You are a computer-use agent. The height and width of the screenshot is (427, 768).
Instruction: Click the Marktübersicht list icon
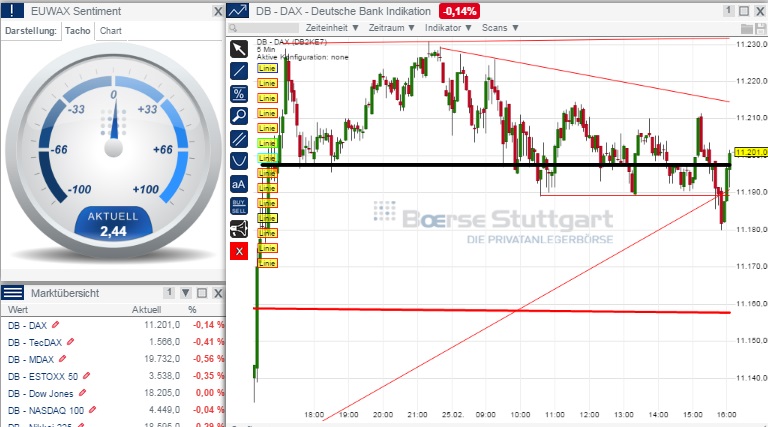point(12,293)
